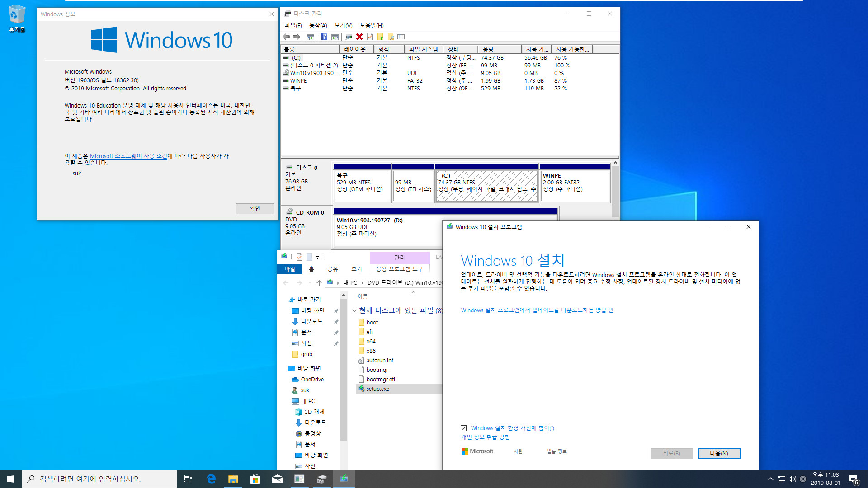Switch to the 공유 ribbon tab in Explorer

pos(333,269)
